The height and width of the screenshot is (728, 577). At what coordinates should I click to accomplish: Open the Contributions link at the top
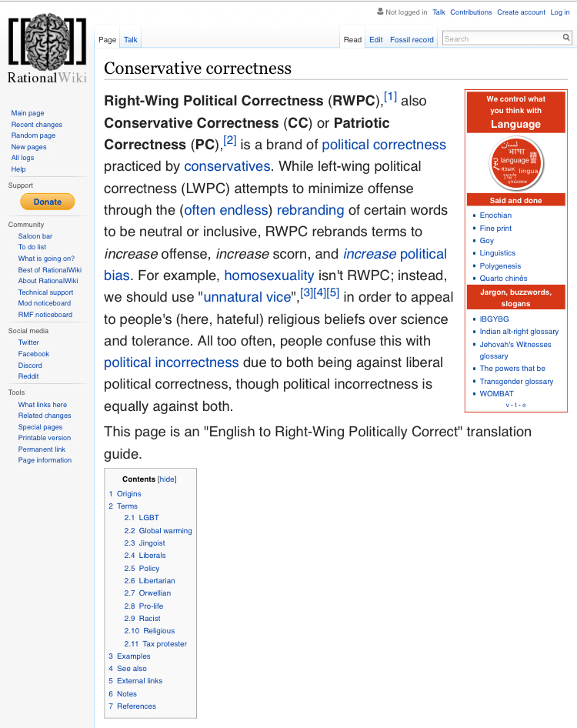[x=471, y=12]
